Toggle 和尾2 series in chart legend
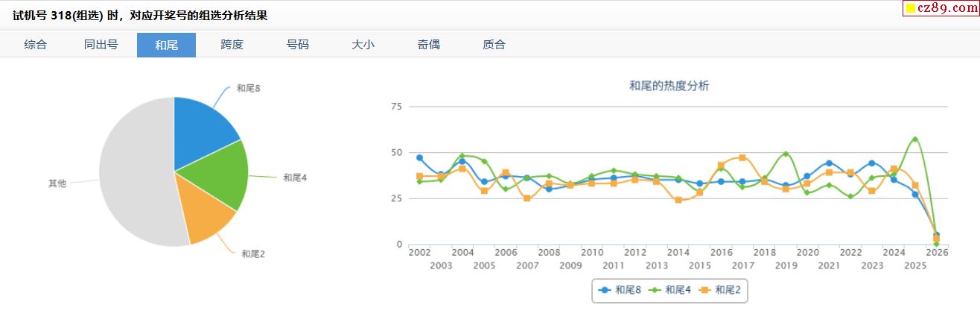Image resolution: width=980 pixels, height=314 pixels. pyautogui.click(x=720, y=290)
